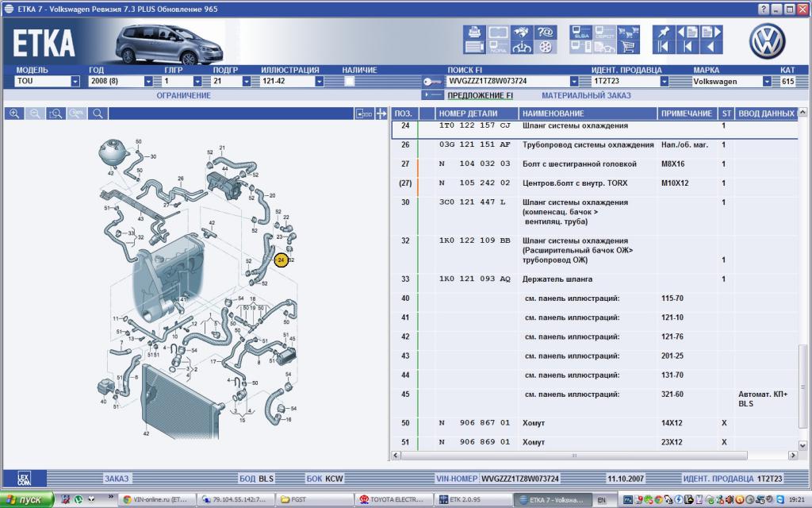Image resolution: width=812 pixels, height=508 pixels.
Task: Open the binoculars search tool
Action: click(x=522, y=32)
